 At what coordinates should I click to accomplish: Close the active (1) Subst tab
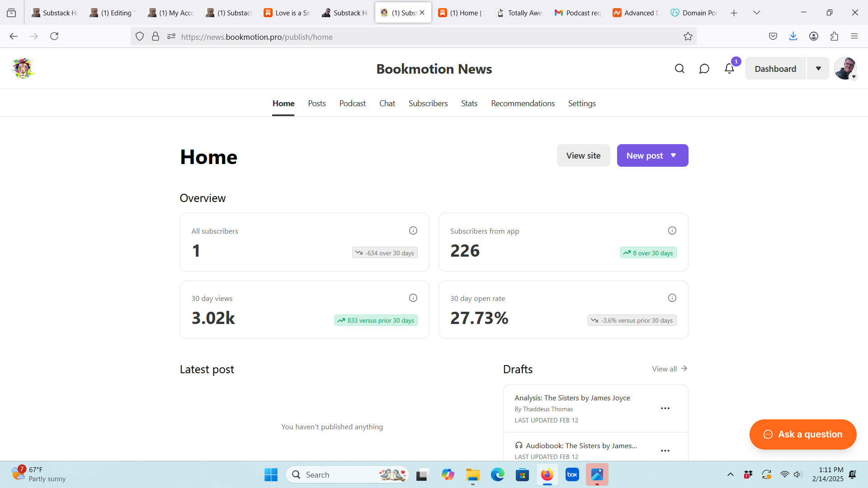click(x=422, y=13)
